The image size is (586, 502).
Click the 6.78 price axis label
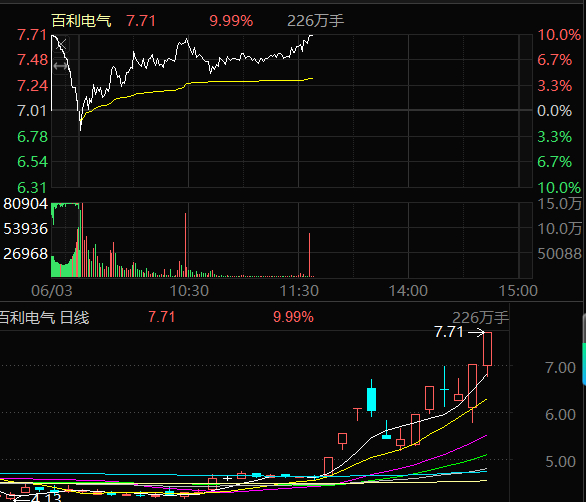33,137
